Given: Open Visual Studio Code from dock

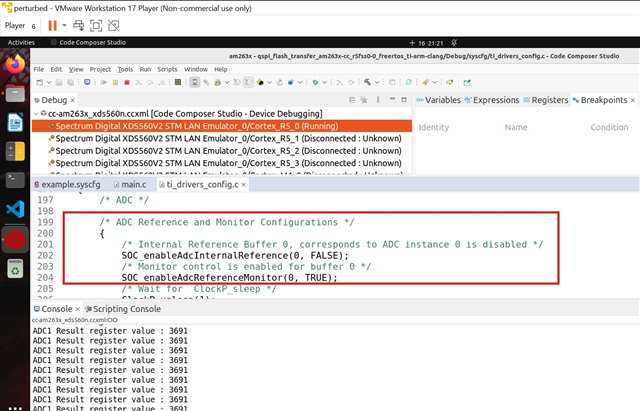Looking at the screenshot, I should (16, 209).
